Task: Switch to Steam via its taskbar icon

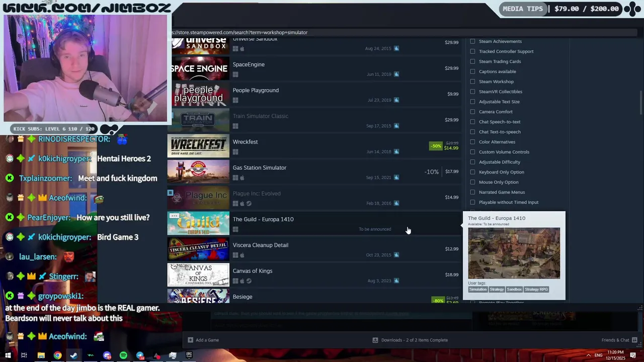Action: pos(74,355)
